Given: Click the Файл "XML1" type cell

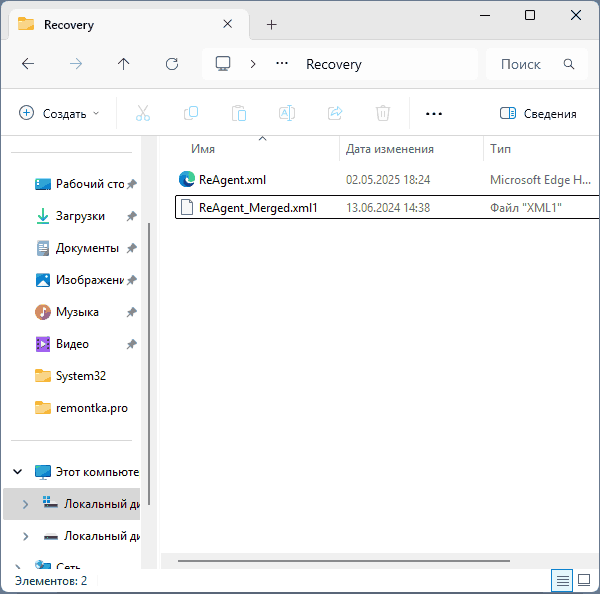Looking at the screenshot, I should click(x=526, y=208).
